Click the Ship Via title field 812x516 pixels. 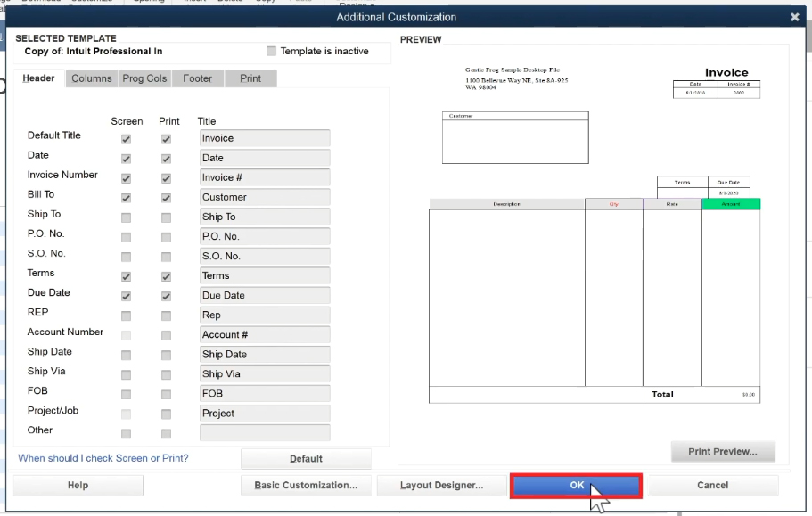[x=265, y=374]
